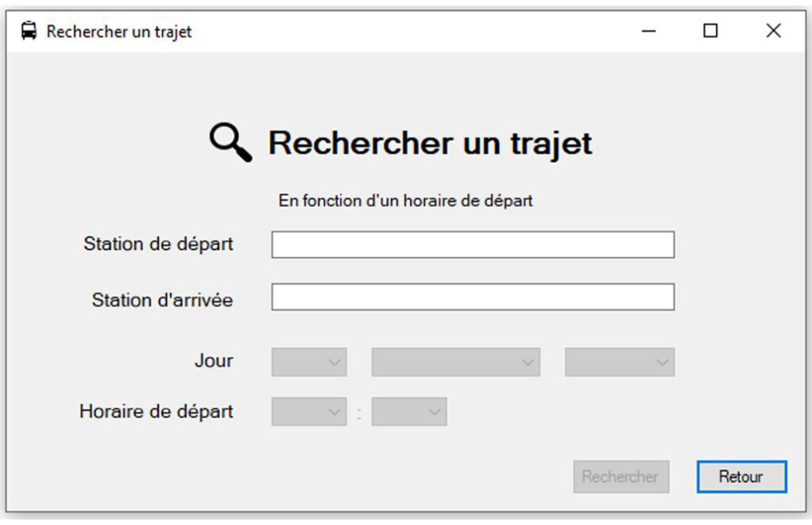Open the middle Jour dropdown
812x525 pixels.
click(x=456, y=362)
